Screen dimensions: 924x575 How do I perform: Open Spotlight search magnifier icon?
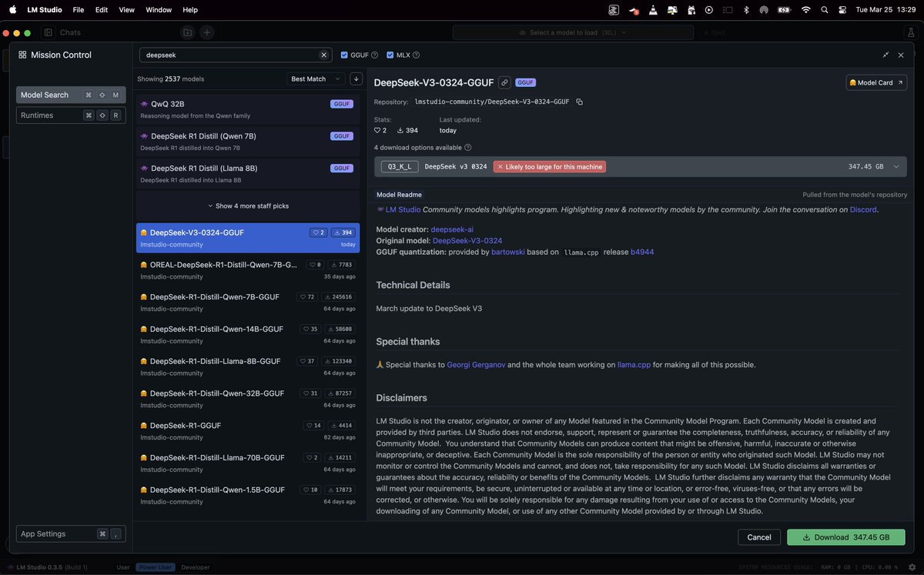[825, 10]
